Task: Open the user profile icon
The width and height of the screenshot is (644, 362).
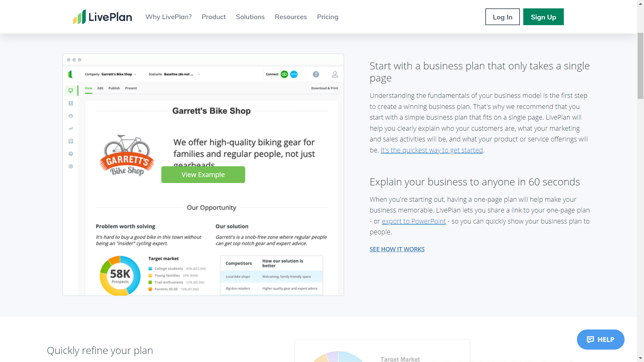Action: 335,74
